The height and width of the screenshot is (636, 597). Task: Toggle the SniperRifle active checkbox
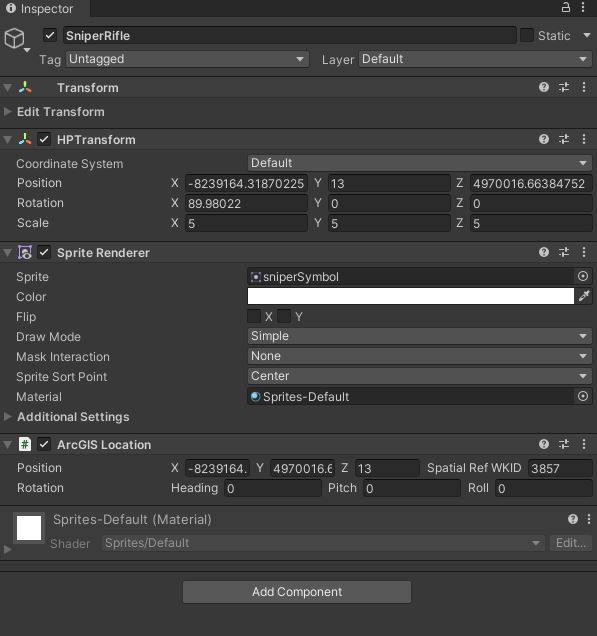click(49, 35)
